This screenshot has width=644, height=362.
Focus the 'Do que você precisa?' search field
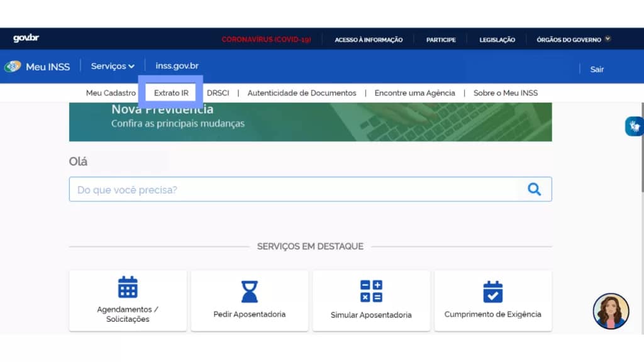tap(311, 189)
